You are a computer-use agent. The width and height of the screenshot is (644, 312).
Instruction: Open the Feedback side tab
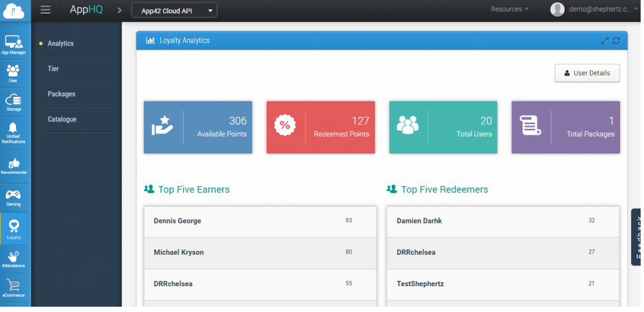click(636, 237)
